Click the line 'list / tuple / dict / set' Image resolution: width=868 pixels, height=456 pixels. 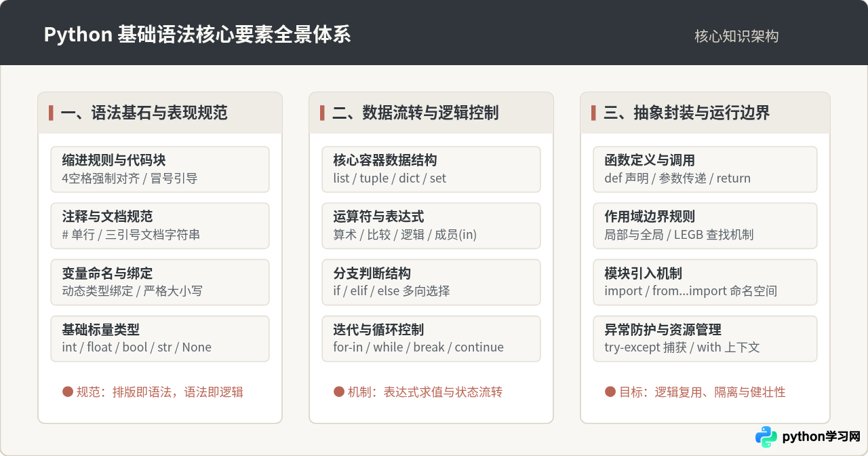[390, 178]
